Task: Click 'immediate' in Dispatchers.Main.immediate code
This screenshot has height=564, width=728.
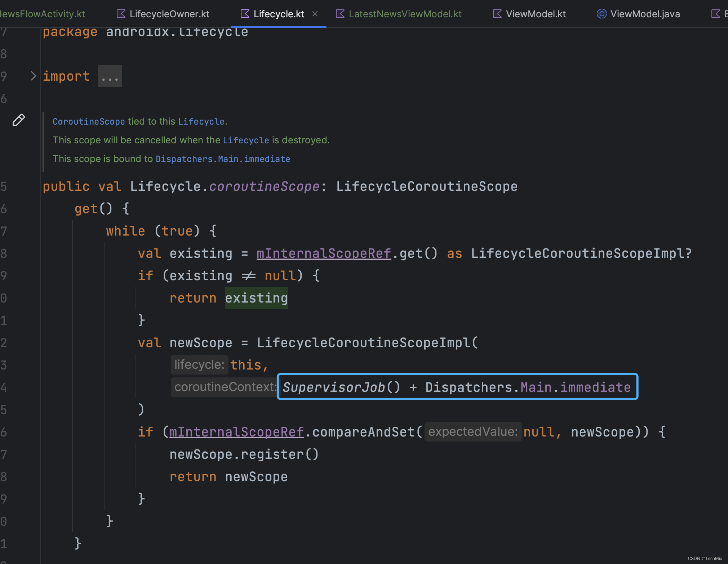Action: 595,388
